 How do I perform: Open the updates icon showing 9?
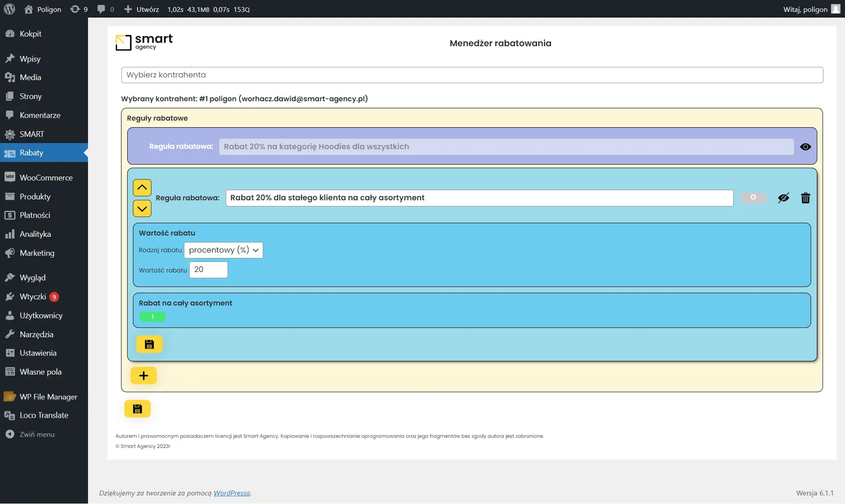(x=79, y=9)
